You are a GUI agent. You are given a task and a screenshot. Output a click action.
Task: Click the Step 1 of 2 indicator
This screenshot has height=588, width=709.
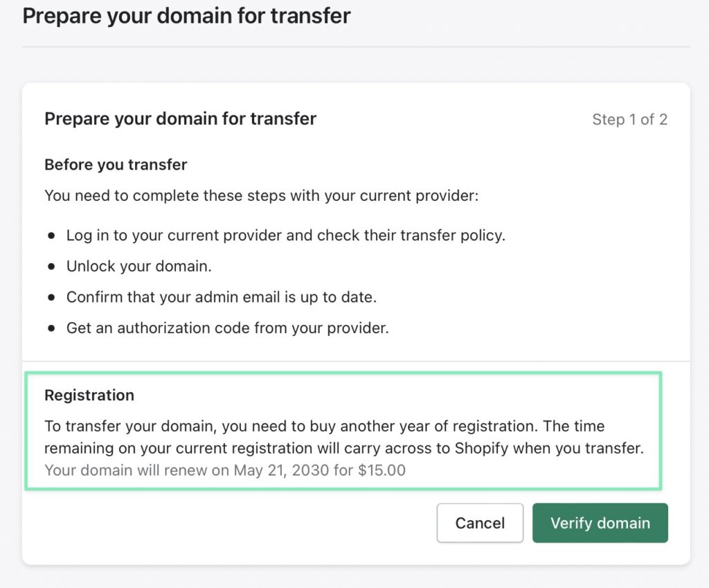(629, 119)
